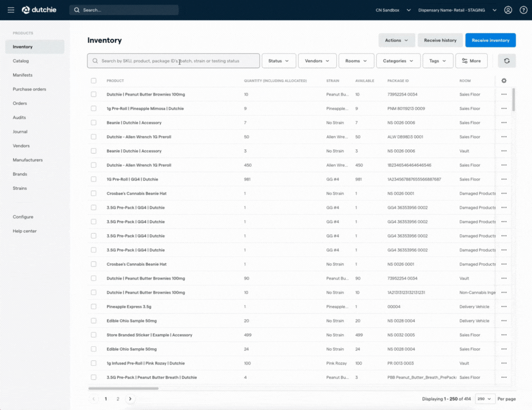
Task: Check the Pineapple Mimosa Pre-Roll row
Action: 93,109
